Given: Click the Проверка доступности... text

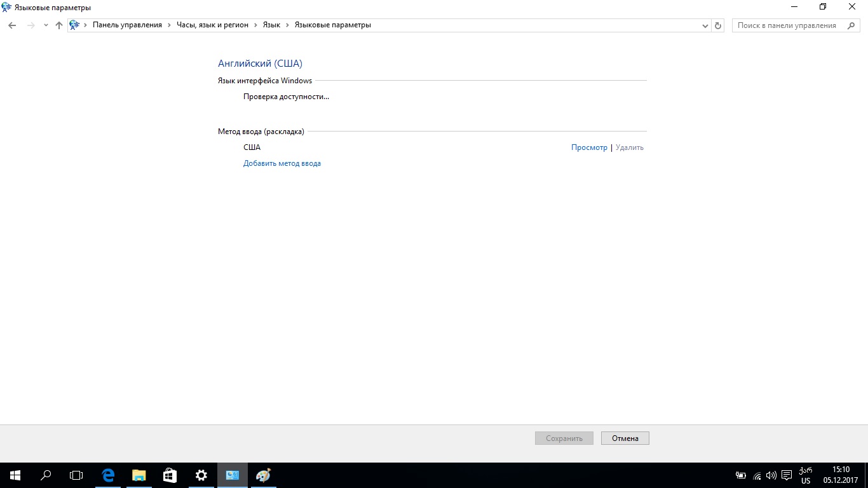Looking at the screenshot, I should click(x=286, y=97).
